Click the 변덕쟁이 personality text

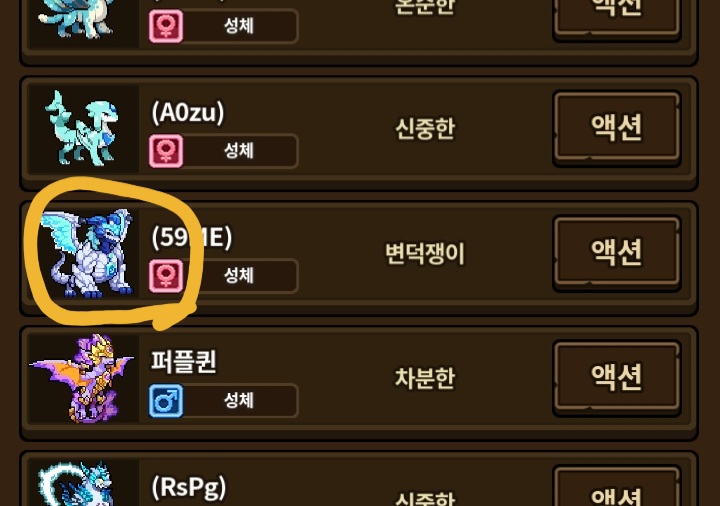tap(425, 253)
